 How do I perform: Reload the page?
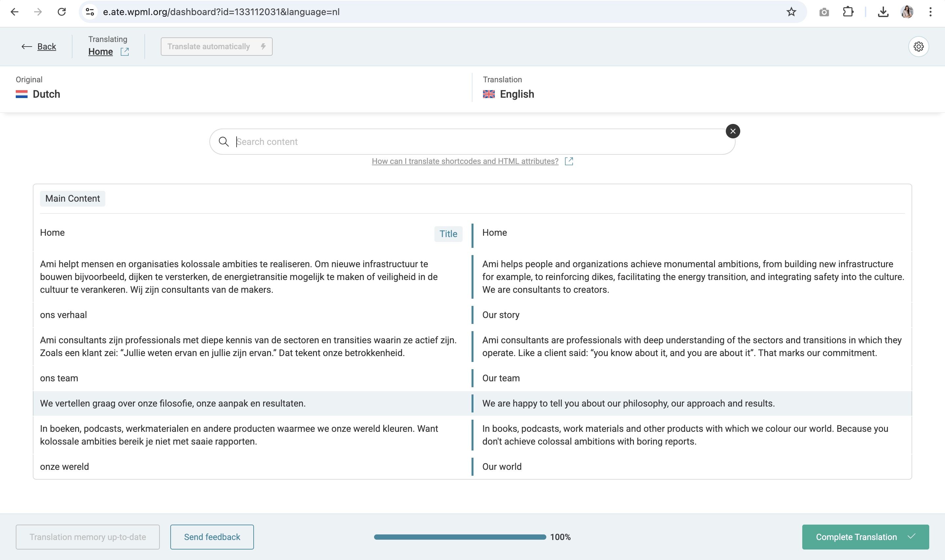pos(62,12)
